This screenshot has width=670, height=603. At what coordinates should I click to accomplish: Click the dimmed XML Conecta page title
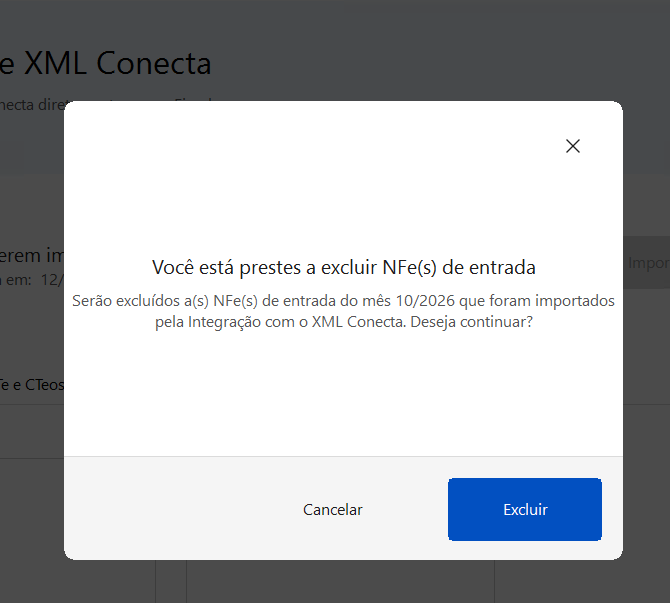click(106, 63)
